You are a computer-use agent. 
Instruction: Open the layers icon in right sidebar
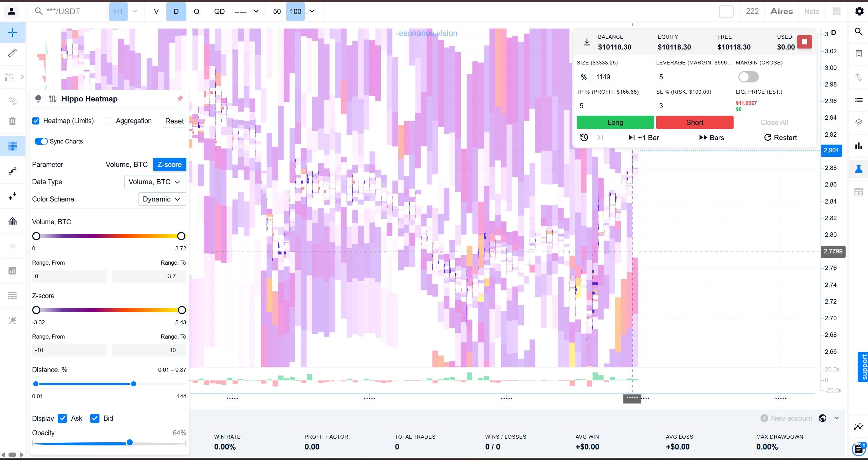click(x=858, y=122)
